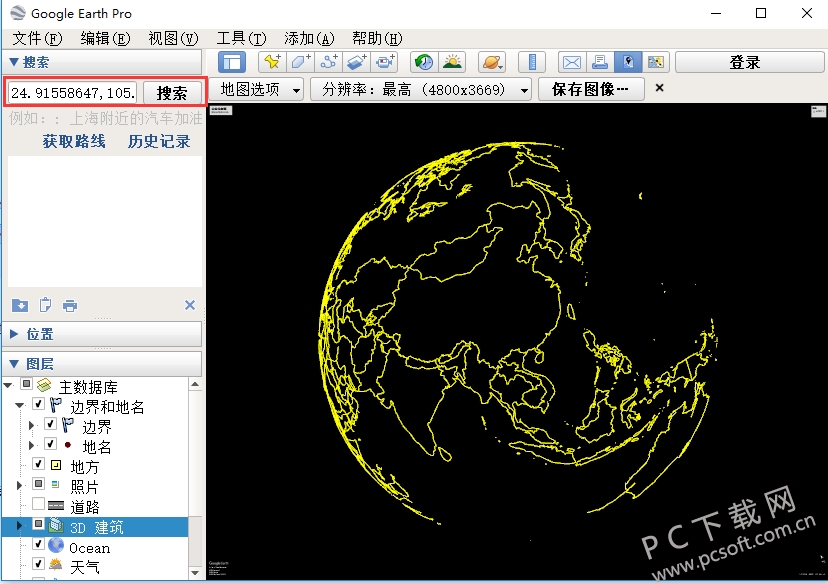828x584 pixels.
Task: Select the ruler measurement tool
Action: point(532,62)
